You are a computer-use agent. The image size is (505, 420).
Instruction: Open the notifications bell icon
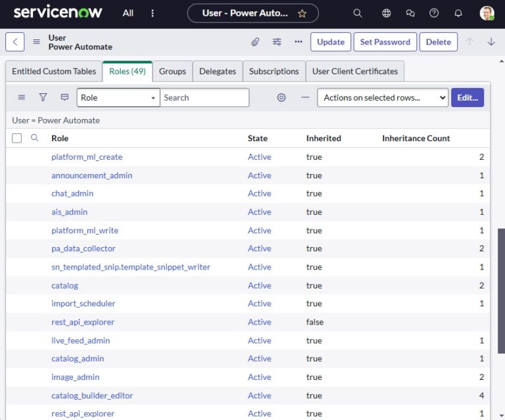click(458, 13)
